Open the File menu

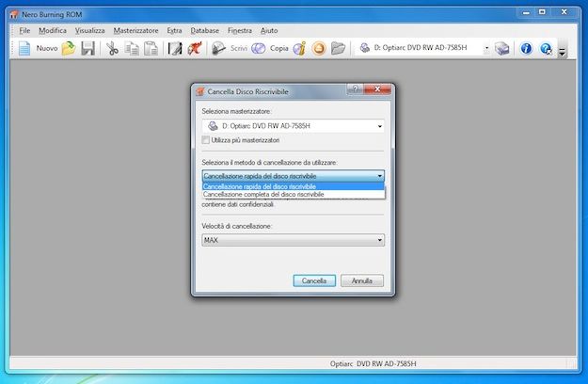coord(24,31)
